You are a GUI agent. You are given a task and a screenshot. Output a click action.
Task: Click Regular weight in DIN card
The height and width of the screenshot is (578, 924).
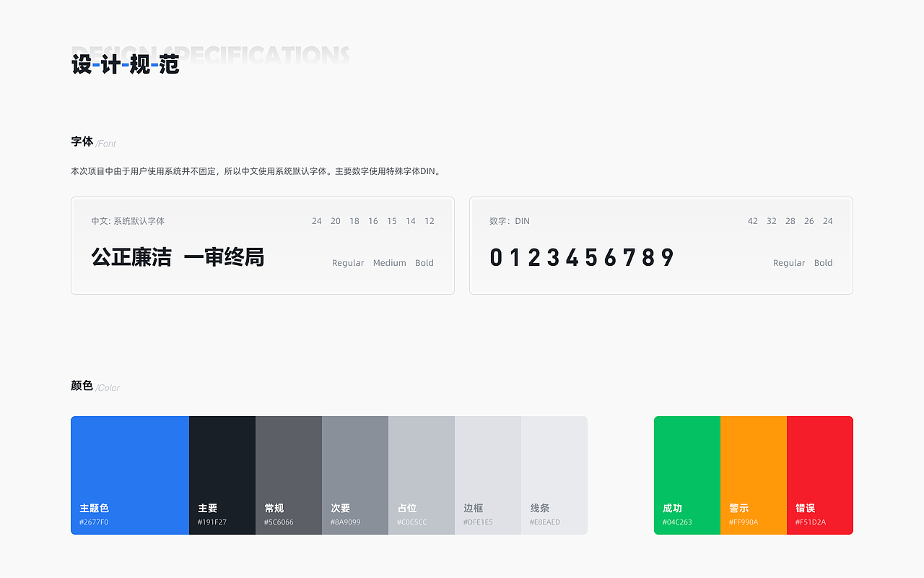pyautogui.click(x=789, y=263)
